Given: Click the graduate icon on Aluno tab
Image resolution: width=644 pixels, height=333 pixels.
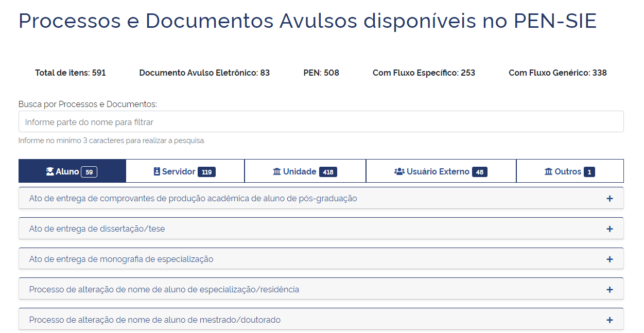Looking at the screenshot, I should [x=50, y=172].
